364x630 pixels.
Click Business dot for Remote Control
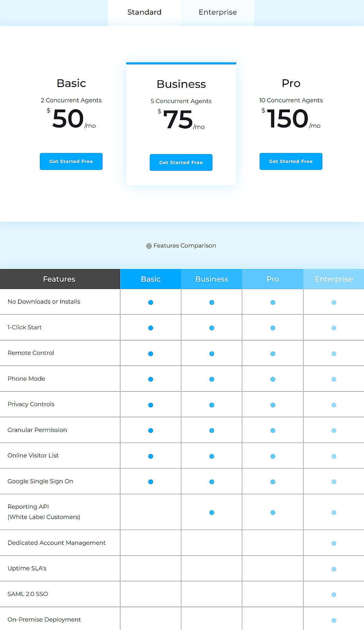[x=212, y=354]
